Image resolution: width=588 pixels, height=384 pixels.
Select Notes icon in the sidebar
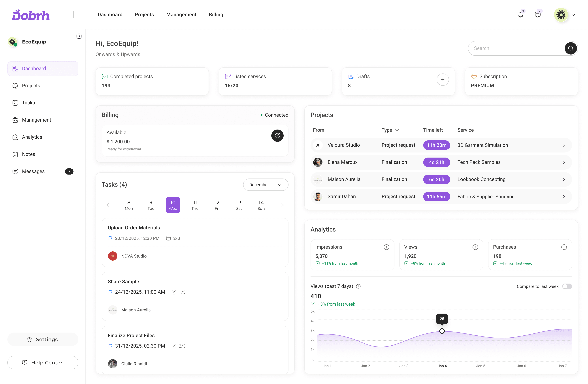click(x=15, y=154)
